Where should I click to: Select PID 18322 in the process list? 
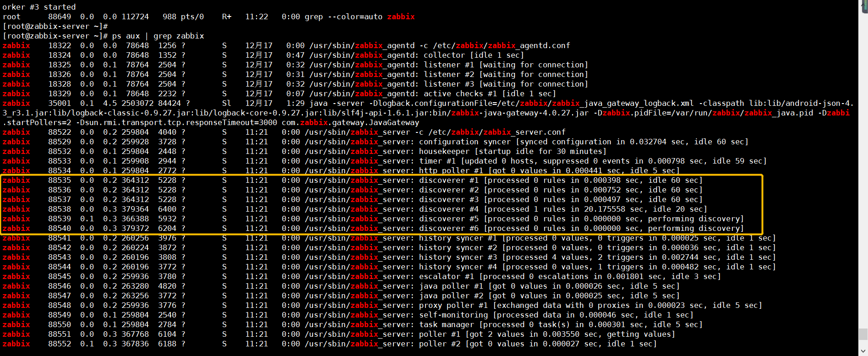pos(60,45)
